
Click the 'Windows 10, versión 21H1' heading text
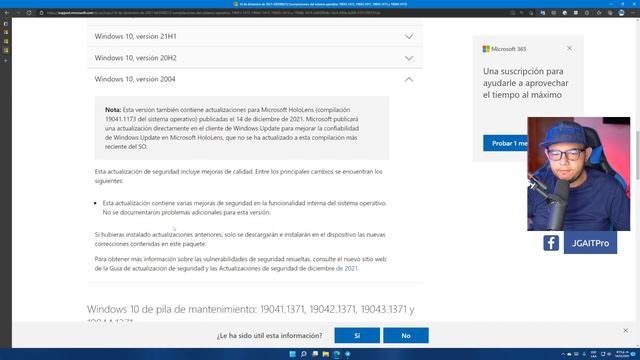tap(136, 36)
